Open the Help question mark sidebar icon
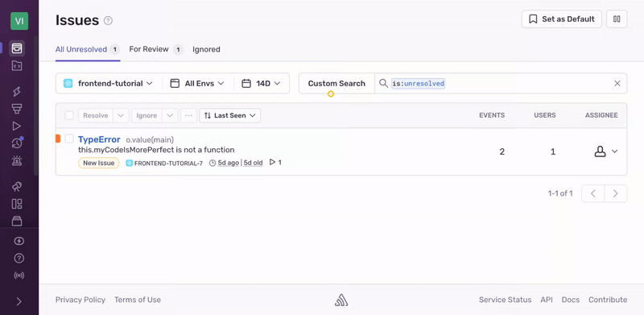 tap(19, 259)
